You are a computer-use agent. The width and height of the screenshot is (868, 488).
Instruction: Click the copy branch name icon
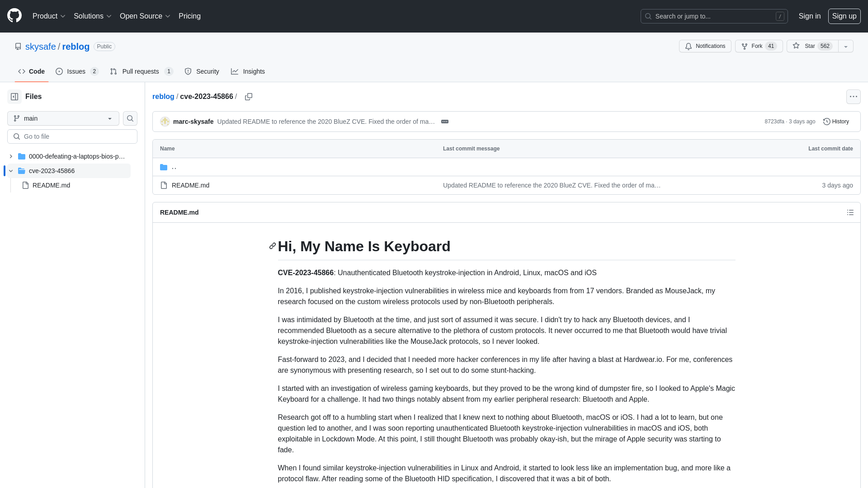[x=249, y=97]
